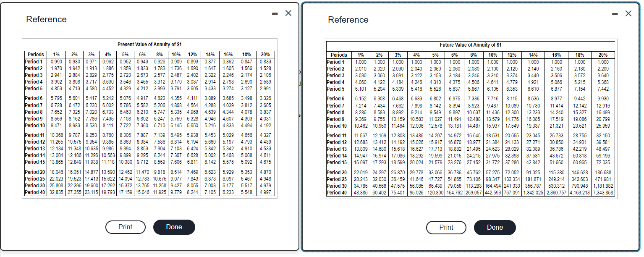Screen dimensions: 644x257
Task: Select the value 7,343.858 in Future Value table
Action: pos(603,193)
